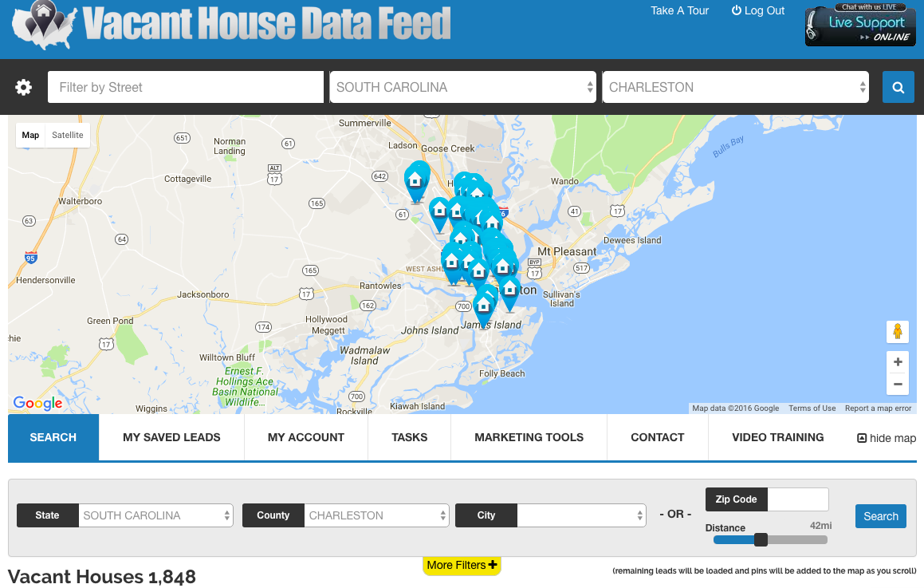Image resolution: width=924 pixels, height=588 pixels.
Task: Open the MY SAVED LEADS tab
Action: [x=171, y=437]
